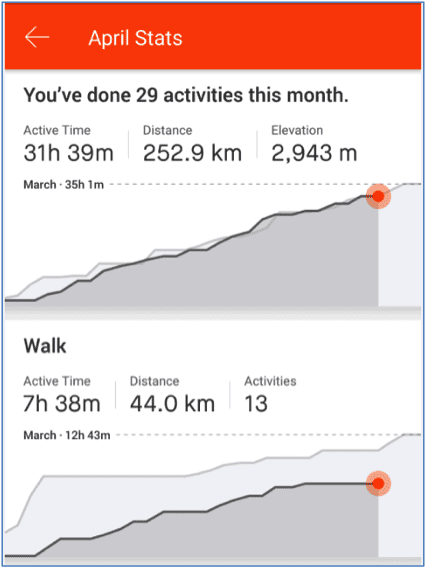Tap the March 12h 43m comparison label
426x568 pixels.
pyautogui.click(x=67, y=435)
